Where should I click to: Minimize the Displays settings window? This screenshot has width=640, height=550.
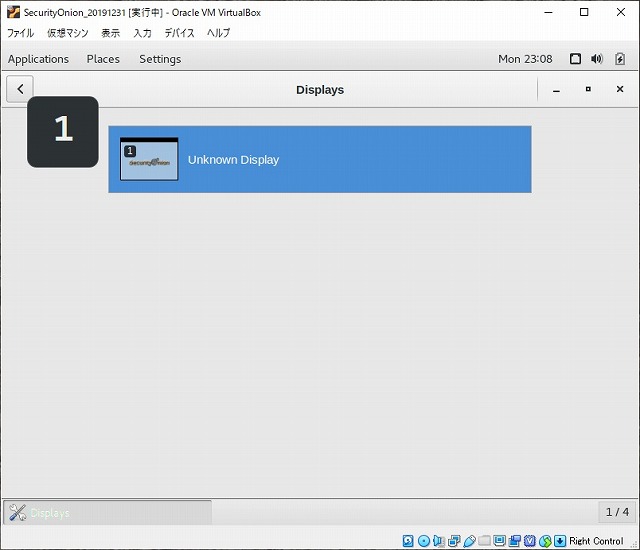pos(556,89)
